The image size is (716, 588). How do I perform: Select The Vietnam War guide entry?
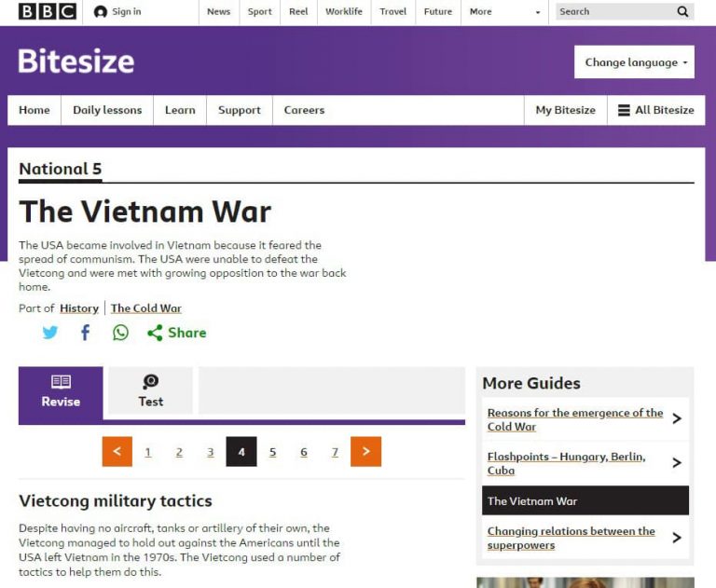coord(585,500)
